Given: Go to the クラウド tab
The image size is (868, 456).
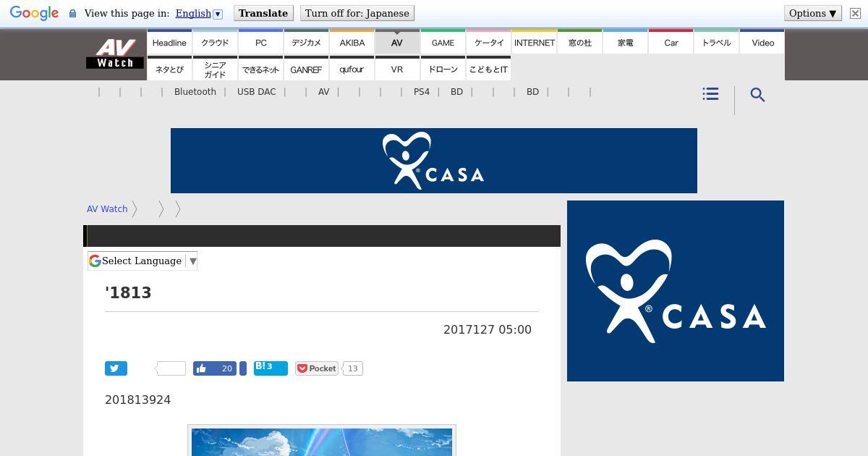Looking at the screenshot, I should [x=215, y=43].
